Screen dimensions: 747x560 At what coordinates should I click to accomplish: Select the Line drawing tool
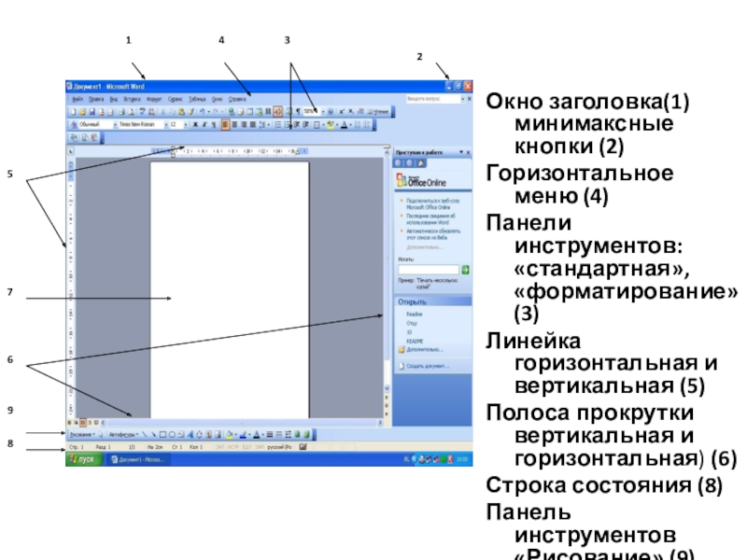tap(145, 434)
